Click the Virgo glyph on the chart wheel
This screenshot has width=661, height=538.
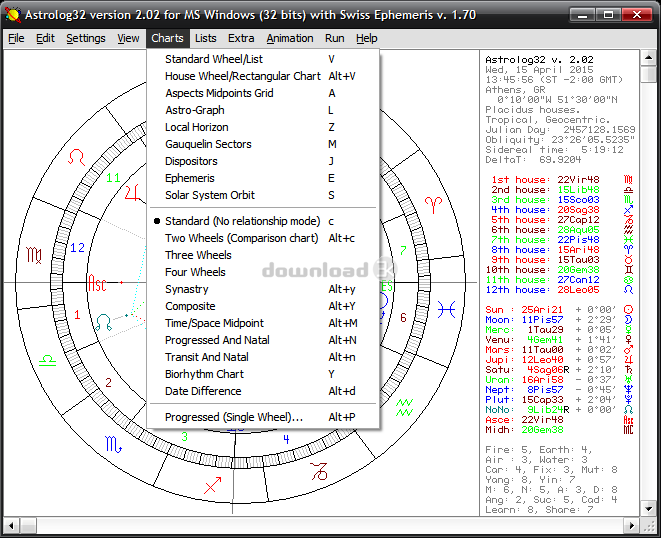click(x=34, y=255)
